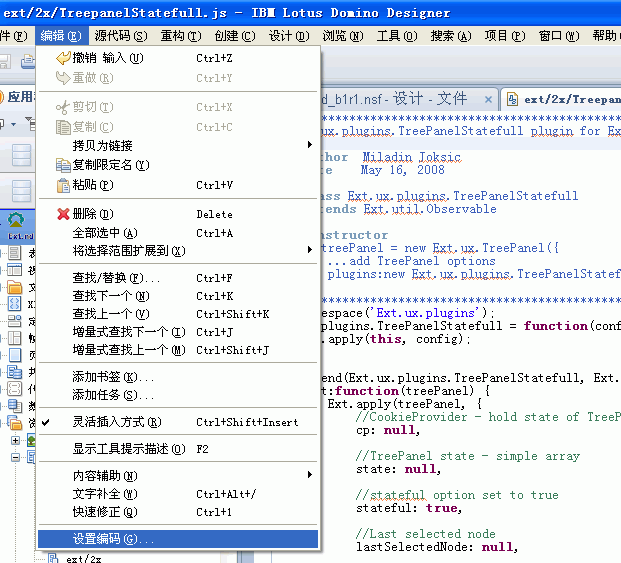This screenshot has height=563, width=621.
Task: Click the Framesets icon in the navigator tree
Action: coord(15,338)
